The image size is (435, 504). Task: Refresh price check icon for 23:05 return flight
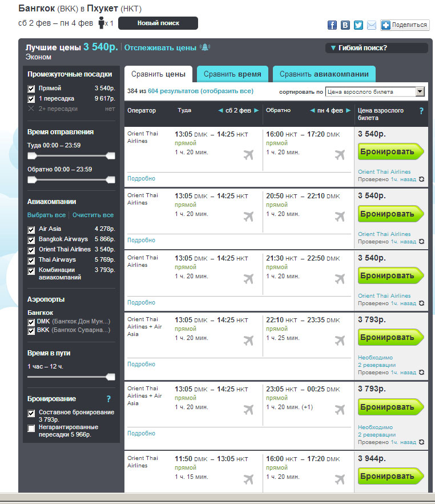(421, 442)
